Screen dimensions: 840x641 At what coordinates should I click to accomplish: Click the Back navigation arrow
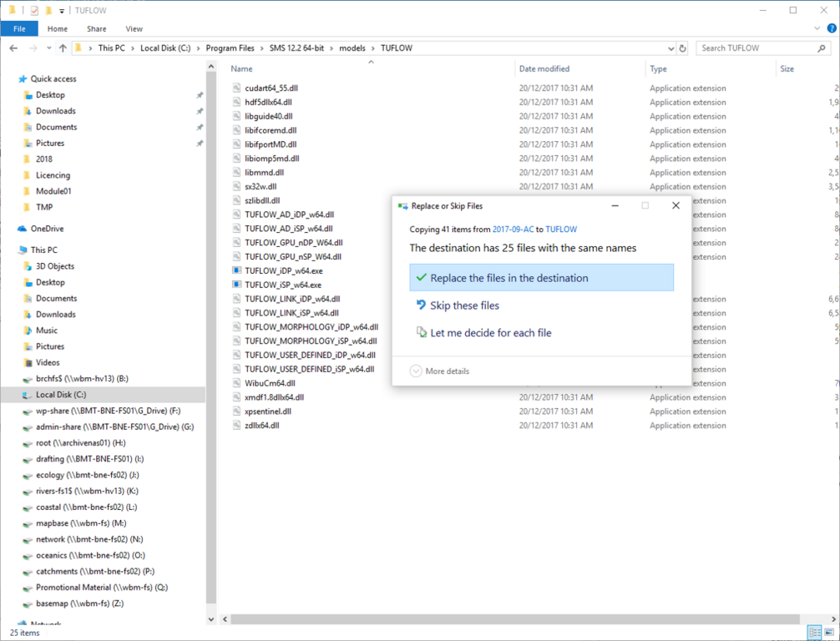pyautogui.click(x=13, y=48)
